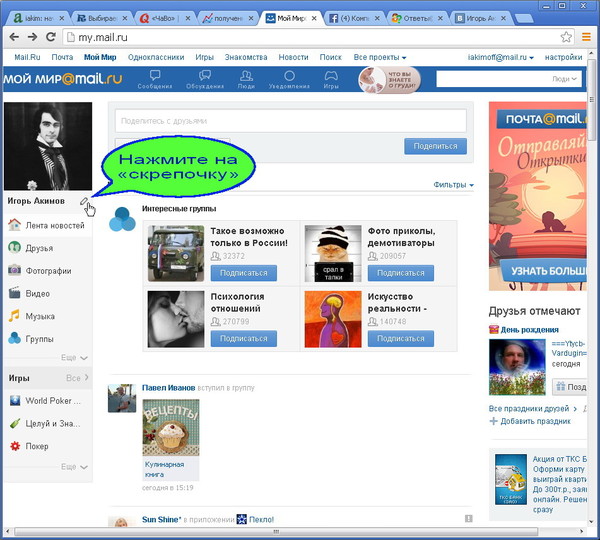Expand Еще under sidebar menu Группы
600x540 pixels.
coord(74,357)
